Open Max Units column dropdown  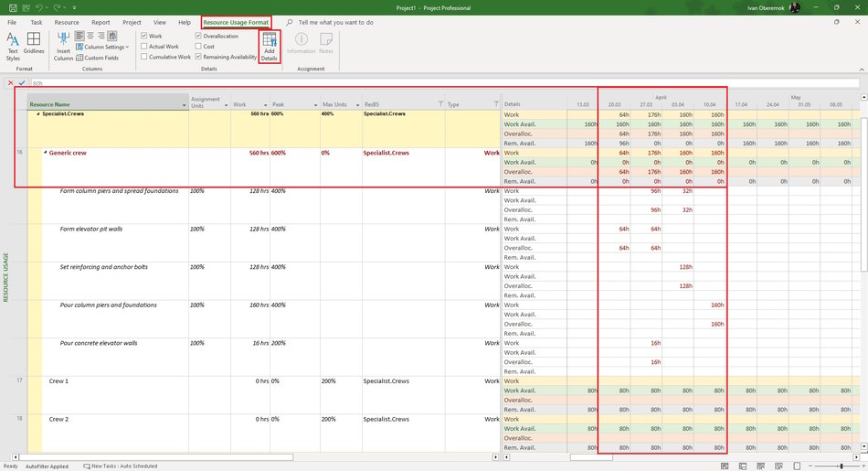(357, 105)
